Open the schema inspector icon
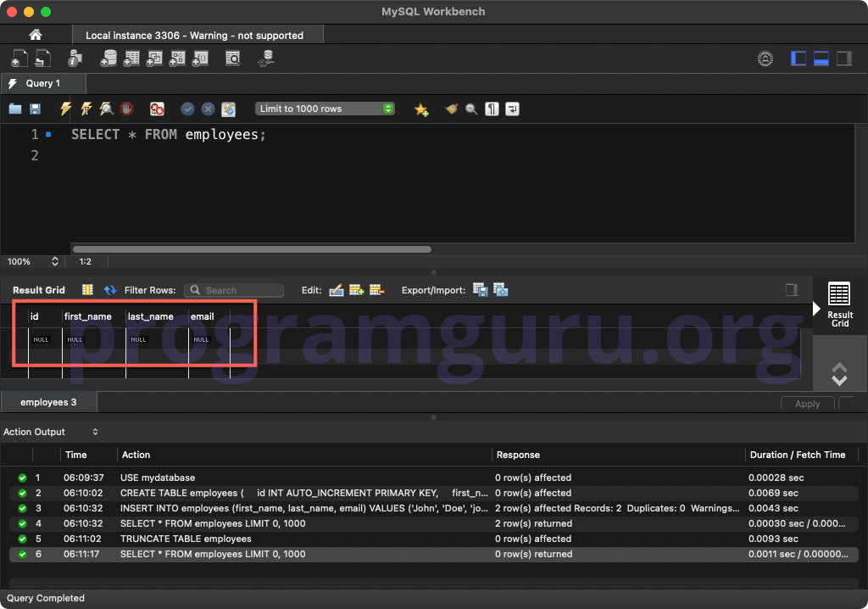Screen dimensions: 868x609 pos(75,59)
